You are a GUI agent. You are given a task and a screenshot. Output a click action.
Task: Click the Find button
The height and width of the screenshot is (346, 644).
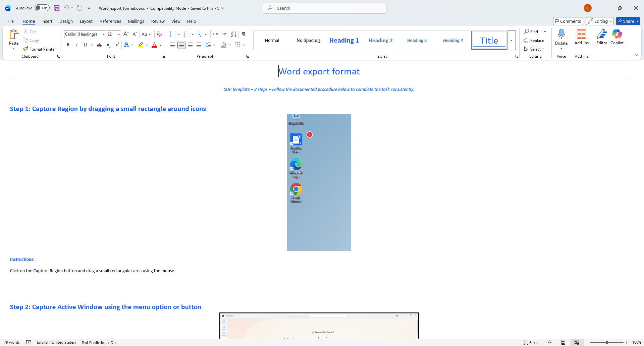click(x=531, y=32)
